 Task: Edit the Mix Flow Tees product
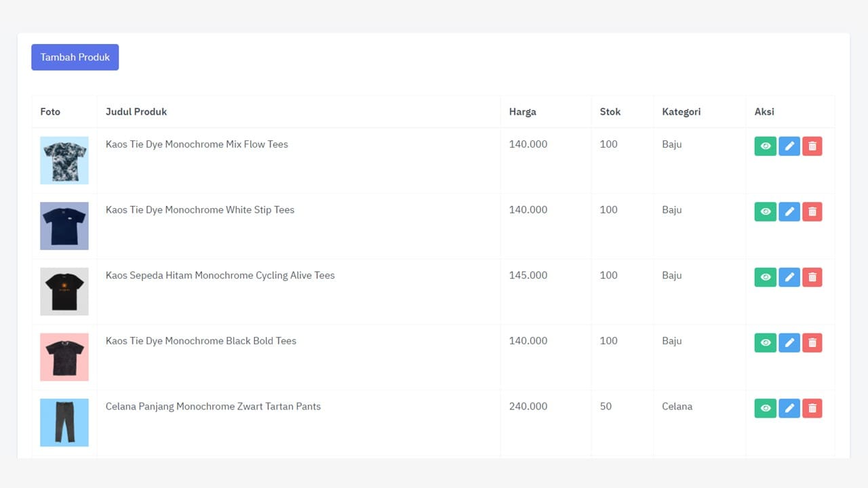click(x=789, y=146)
